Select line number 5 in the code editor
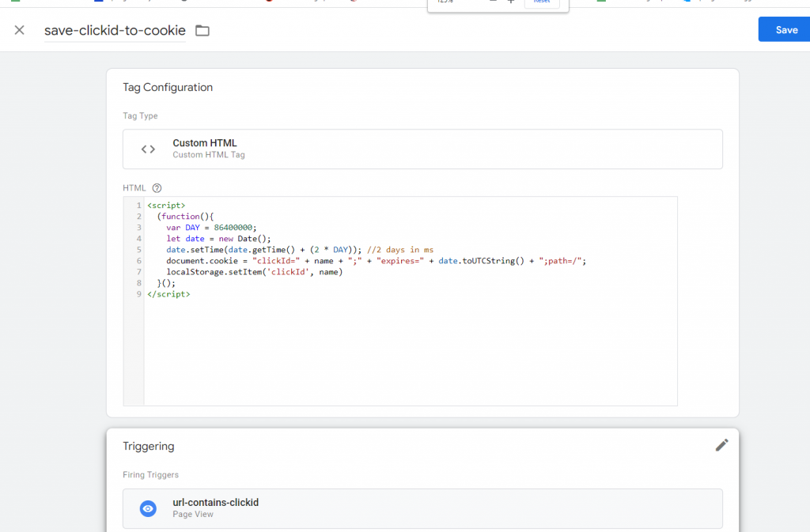This screenshot has height=532, width=810. point(138,249)
